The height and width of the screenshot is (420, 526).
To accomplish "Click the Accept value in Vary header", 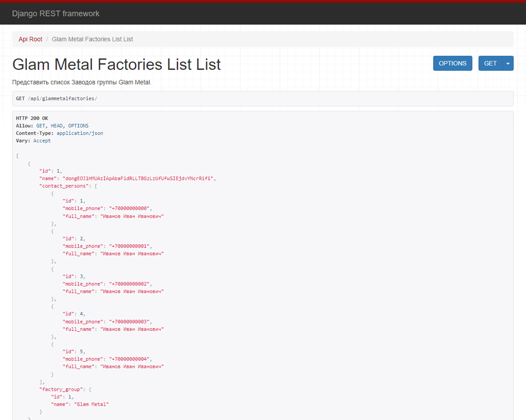I will click(42, 141).
